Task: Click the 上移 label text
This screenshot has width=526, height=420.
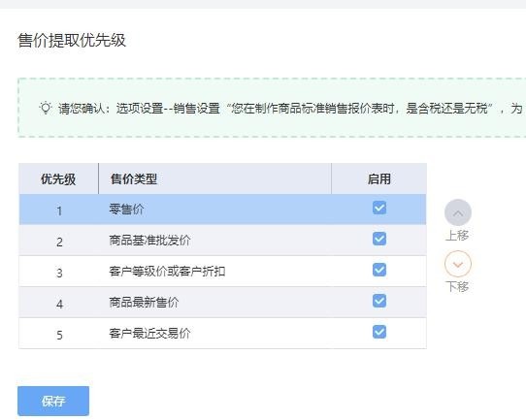Action: [x=457, y=236]
